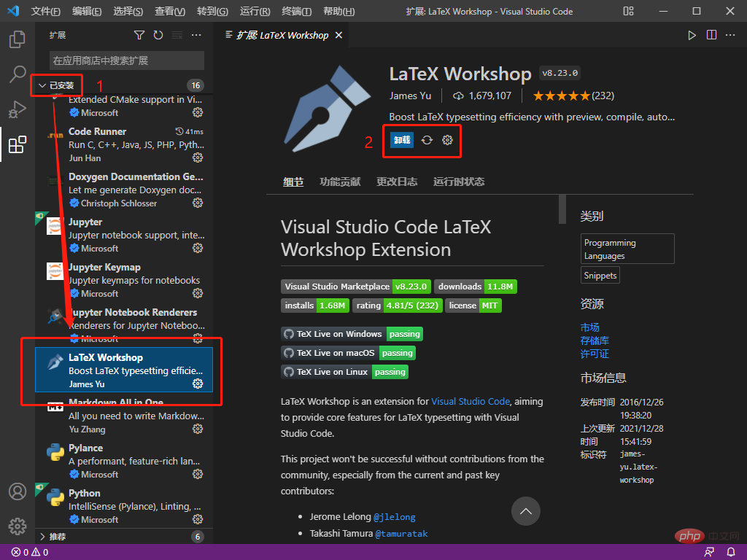Open Run and Debug view
747x560 pixels.
coord(18,109)
